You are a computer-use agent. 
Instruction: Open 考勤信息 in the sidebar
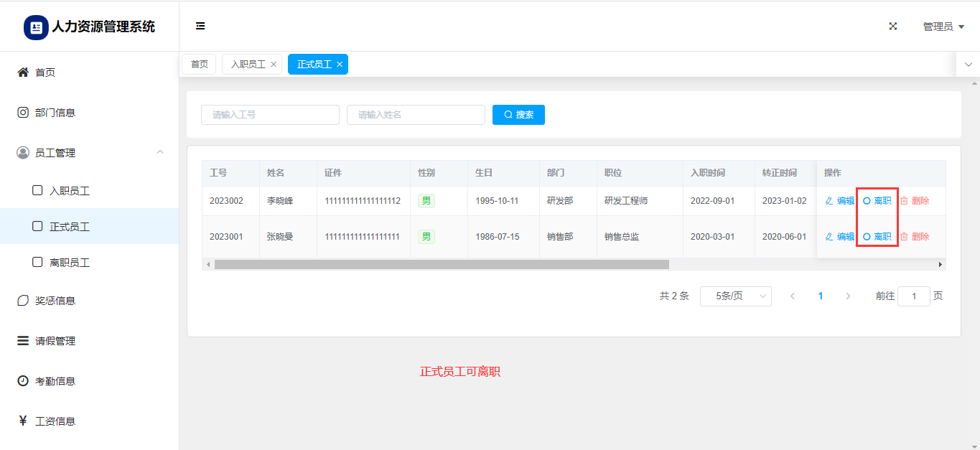(55, 381)
